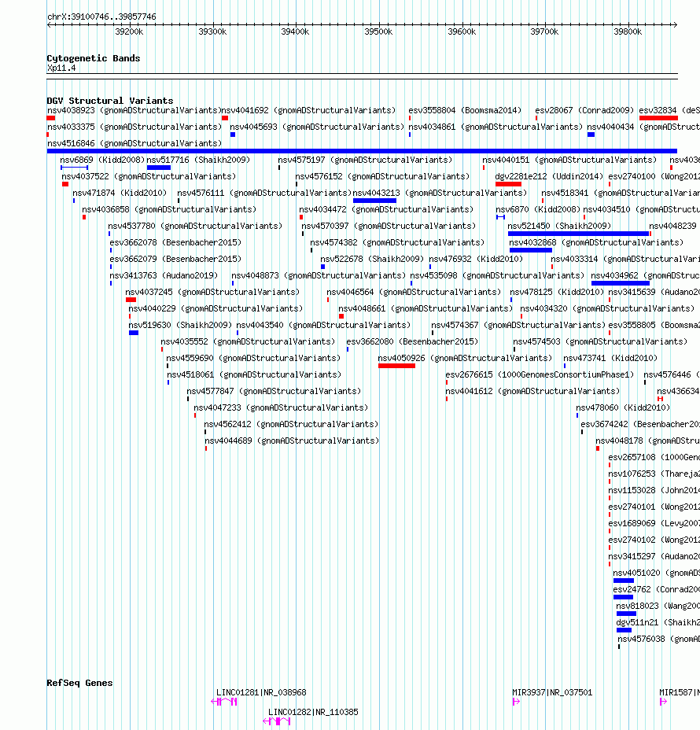Click nsv4562412 variant label
Screen dimensions: 700x730
click(291, 424)
